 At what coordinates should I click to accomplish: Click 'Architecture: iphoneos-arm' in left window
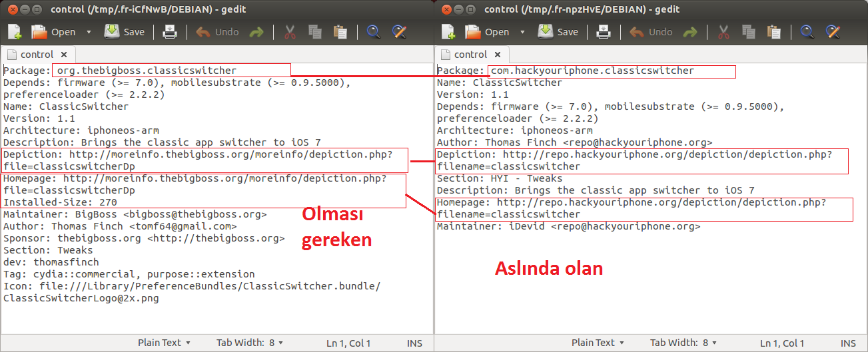pyautogui.click(x=81, y=130)
